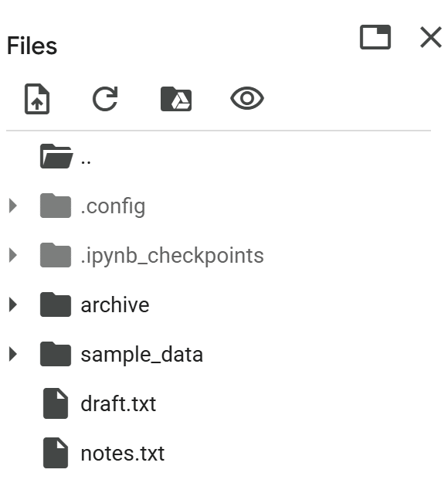Expand the archive folder arrow

pos(13,304)
